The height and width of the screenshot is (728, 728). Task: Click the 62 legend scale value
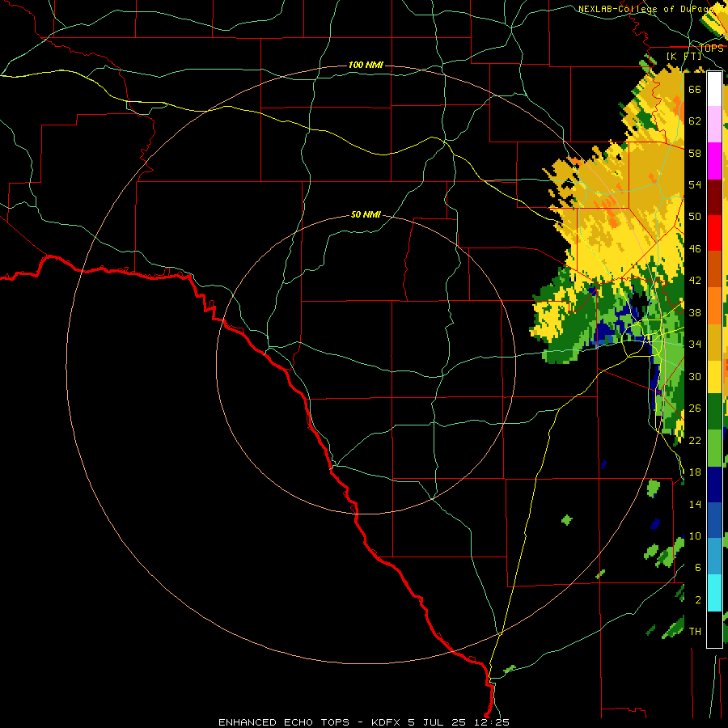point(695,121)
